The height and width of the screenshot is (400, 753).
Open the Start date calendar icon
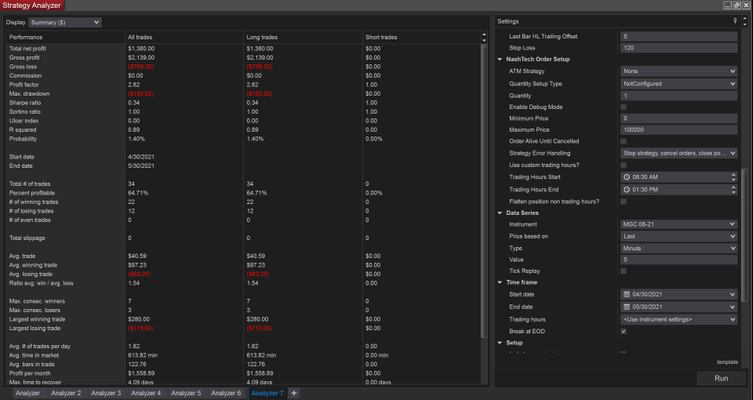[x=626, y=295]
